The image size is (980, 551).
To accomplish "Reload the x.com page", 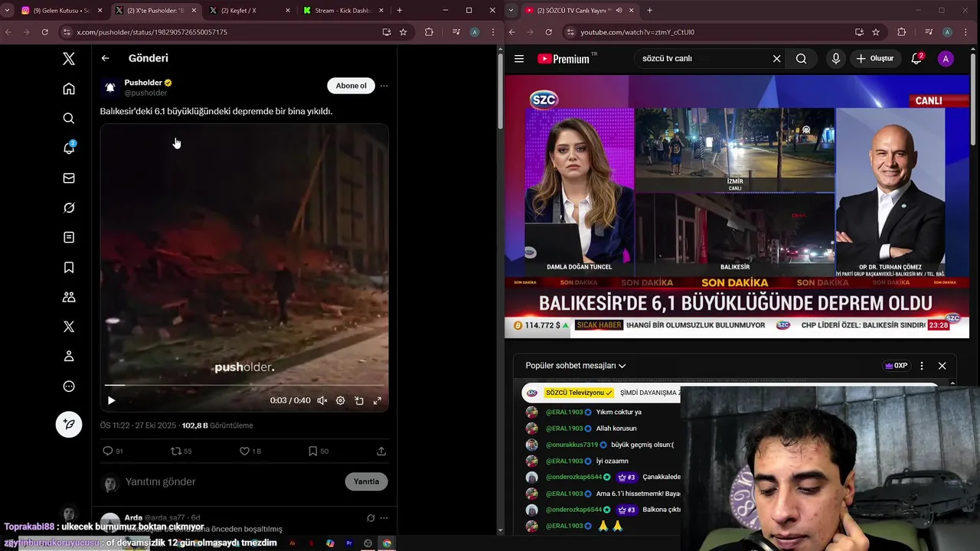I will point(44,32).
